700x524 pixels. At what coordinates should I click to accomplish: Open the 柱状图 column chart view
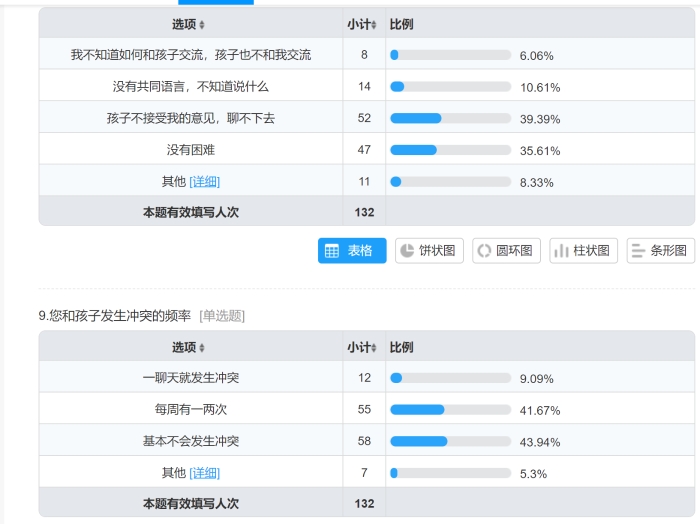[583, 251]
